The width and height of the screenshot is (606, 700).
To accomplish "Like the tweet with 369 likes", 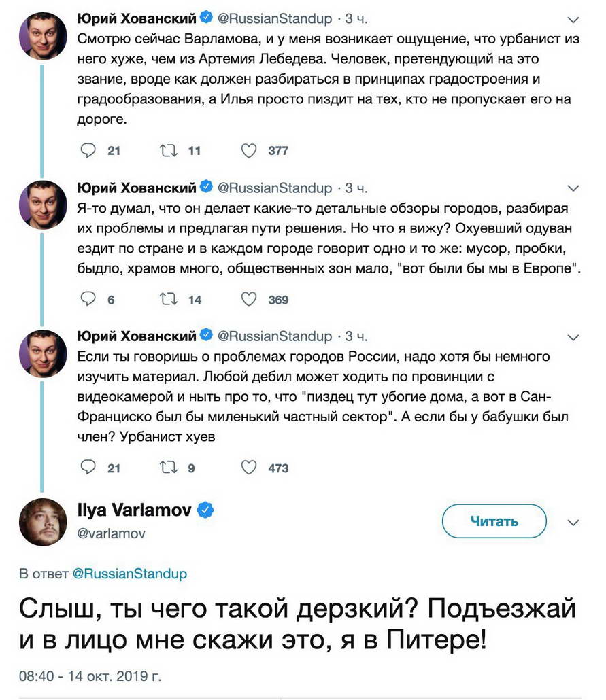I will click(249, 299).
